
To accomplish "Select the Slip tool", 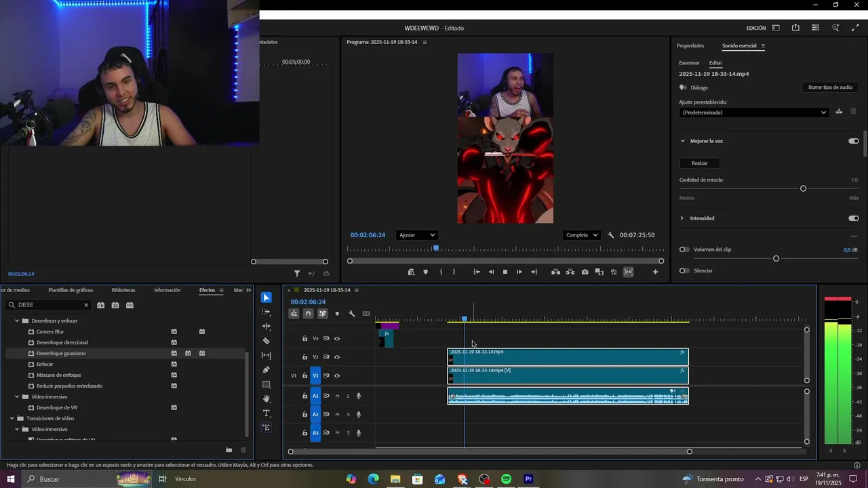I will pyautogui.click(x=266, y=355).
